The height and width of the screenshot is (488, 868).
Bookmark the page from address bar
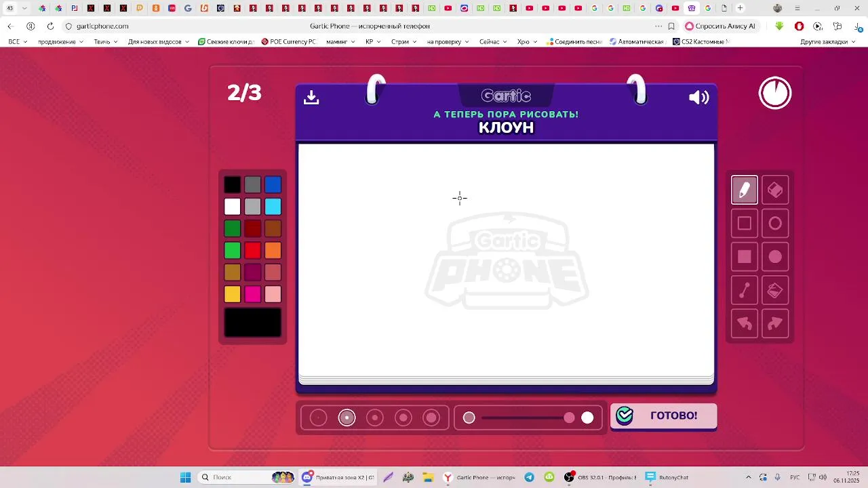point(671,26)
